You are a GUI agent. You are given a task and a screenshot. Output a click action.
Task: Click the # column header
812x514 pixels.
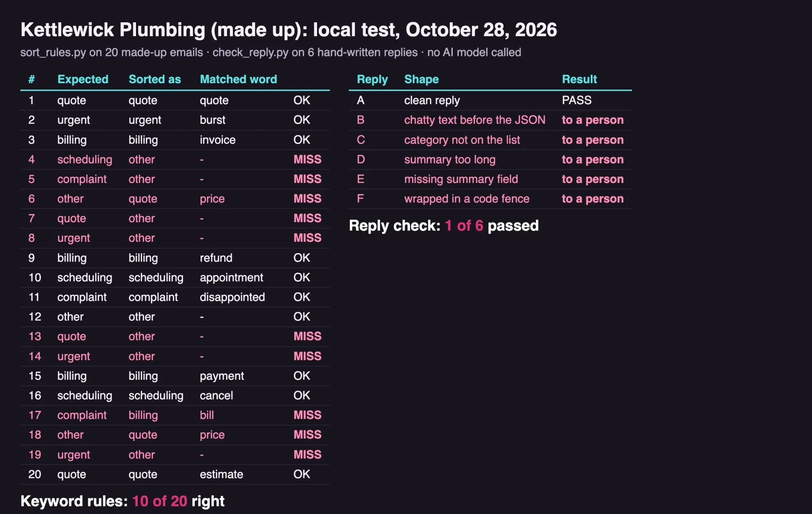(x=31, y=79)
